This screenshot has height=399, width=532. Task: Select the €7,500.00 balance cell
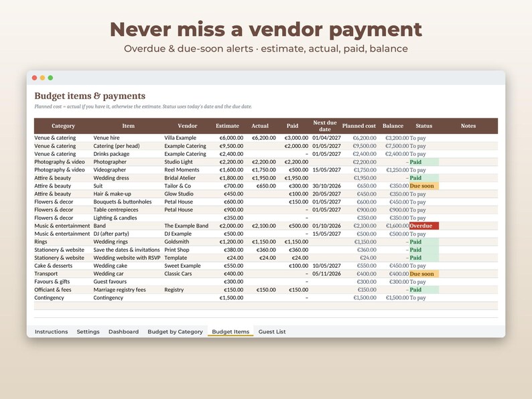tap(397, 146)
